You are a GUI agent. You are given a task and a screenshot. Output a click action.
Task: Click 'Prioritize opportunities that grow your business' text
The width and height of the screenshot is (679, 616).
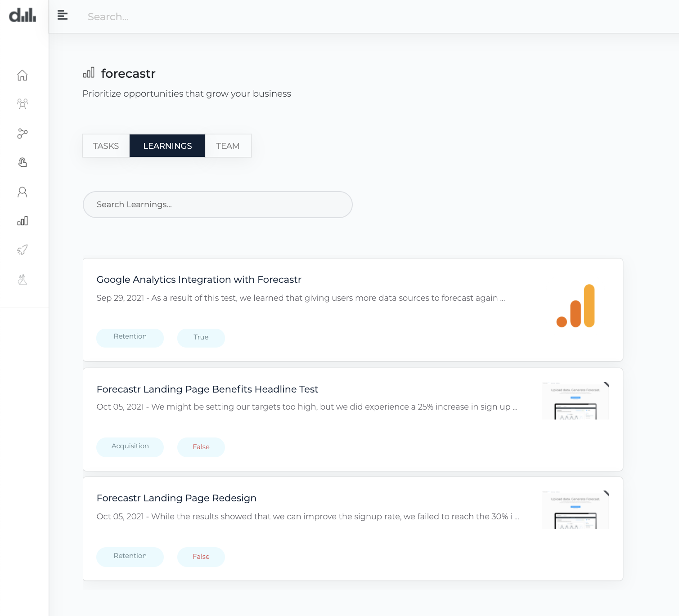187,94
